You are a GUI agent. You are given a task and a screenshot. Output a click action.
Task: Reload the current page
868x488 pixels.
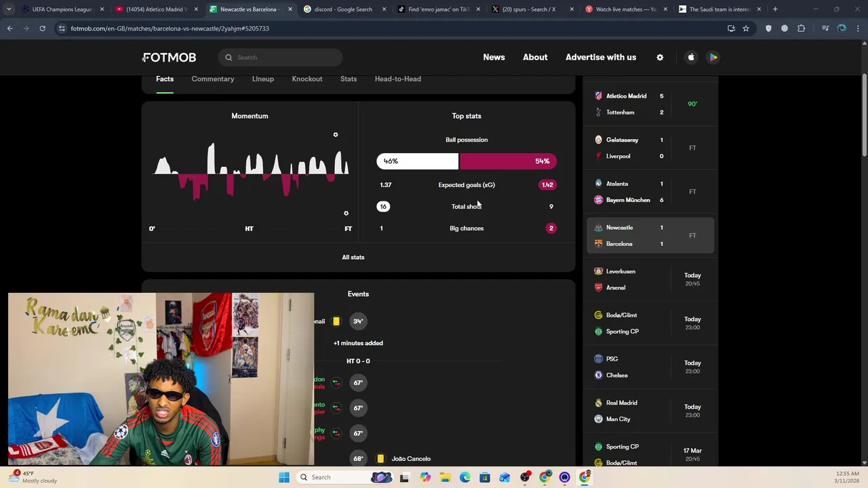pyautogui.click(x=42, y=28)
